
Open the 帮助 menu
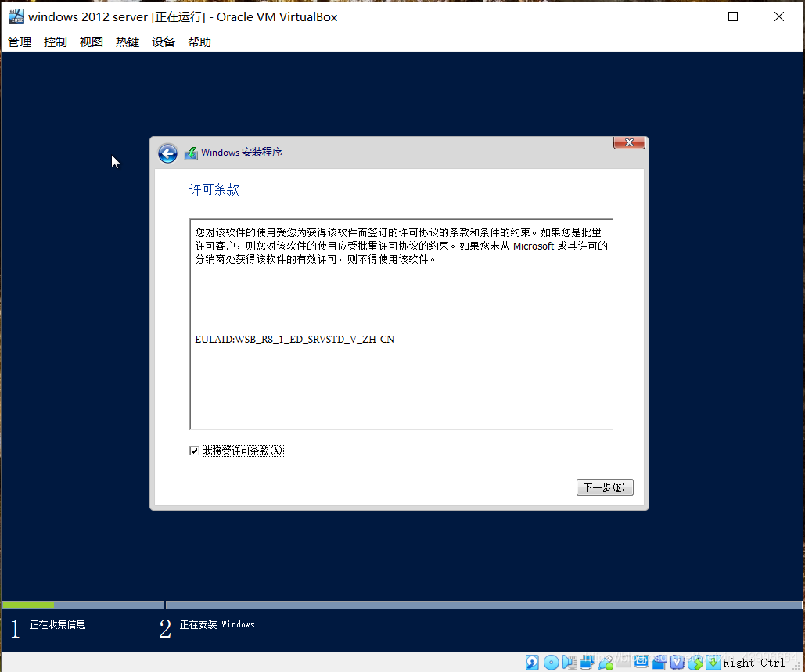point(199,42)
